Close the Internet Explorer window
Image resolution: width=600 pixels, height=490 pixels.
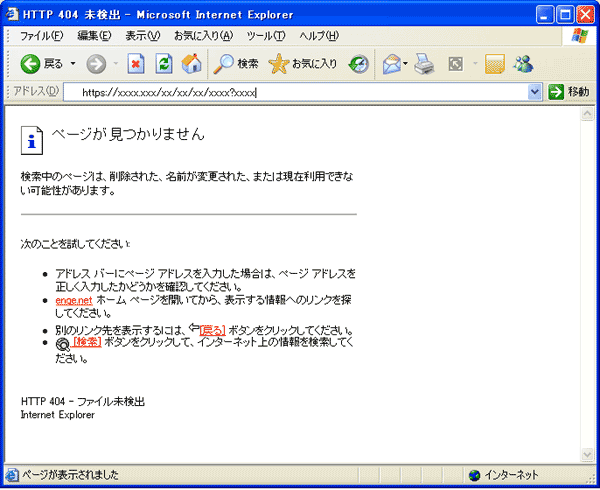pyautogui.click(x=585, y=15)
